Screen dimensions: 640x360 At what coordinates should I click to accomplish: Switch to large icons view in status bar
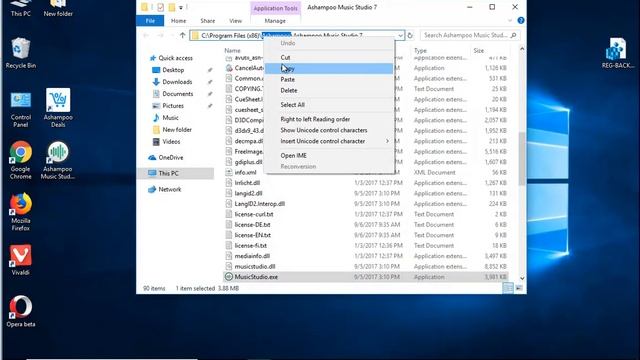[519, 288]
